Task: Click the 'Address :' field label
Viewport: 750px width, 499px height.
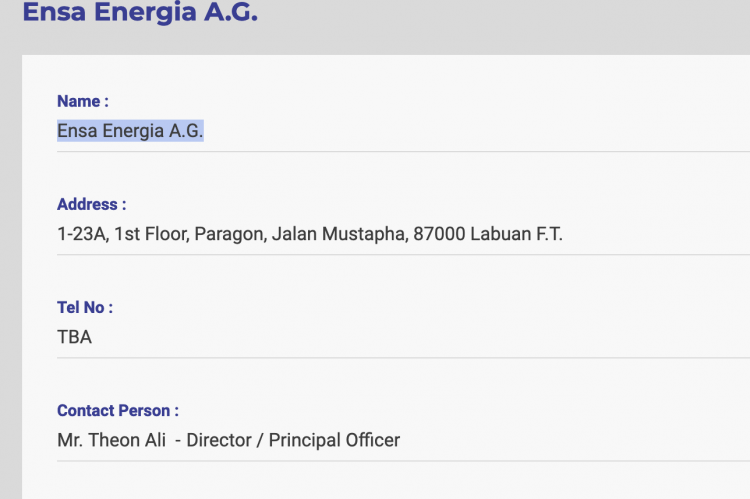Action: (91, 204)
